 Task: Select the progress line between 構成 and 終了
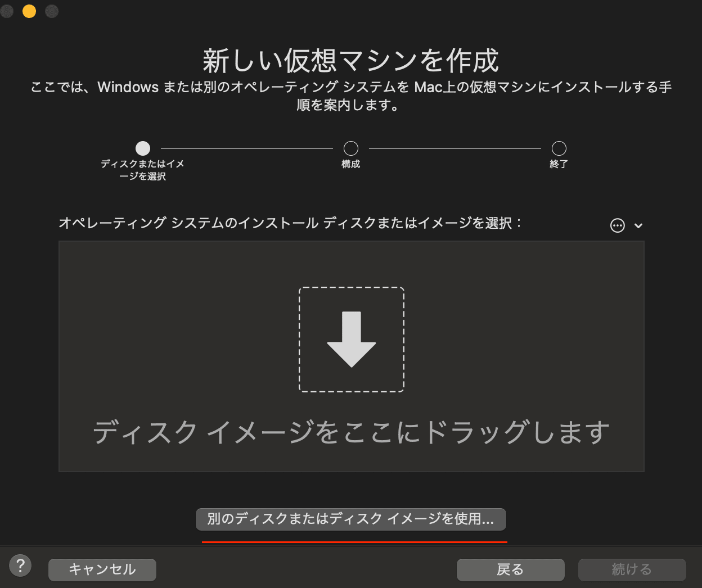coord(454,148)
